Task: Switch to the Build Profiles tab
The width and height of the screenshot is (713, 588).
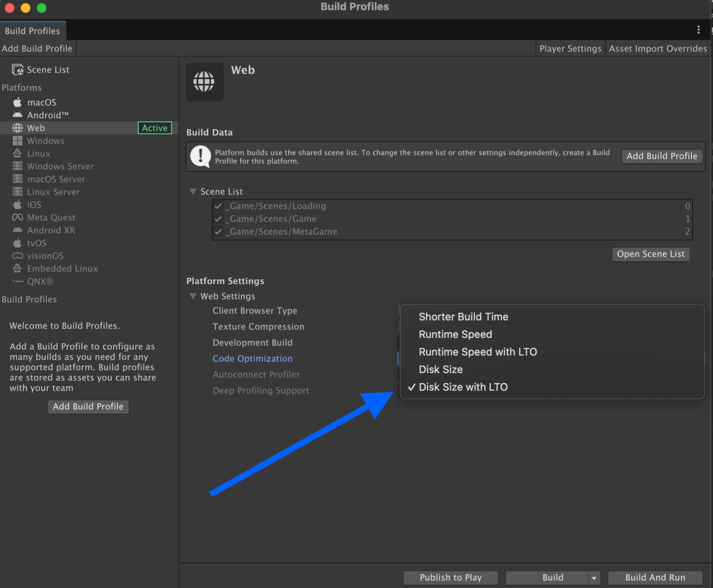Action: [32, 31]
